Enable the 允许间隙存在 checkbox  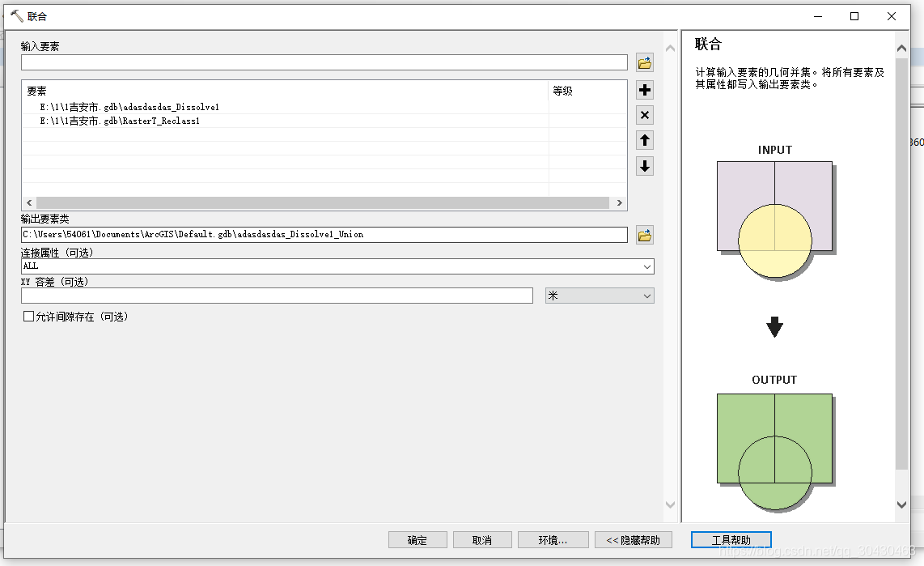pos(29,316)
